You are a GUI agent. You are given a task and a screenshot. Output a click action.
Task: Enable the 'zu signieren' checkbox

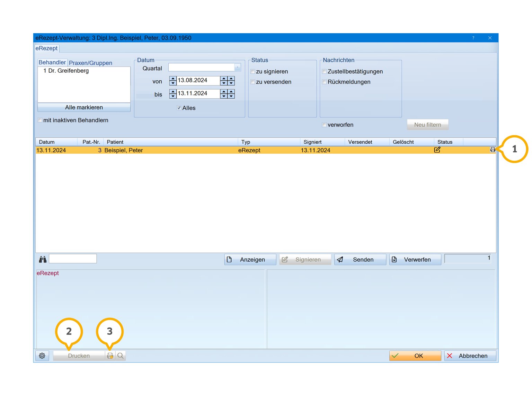tap(253, 72)
